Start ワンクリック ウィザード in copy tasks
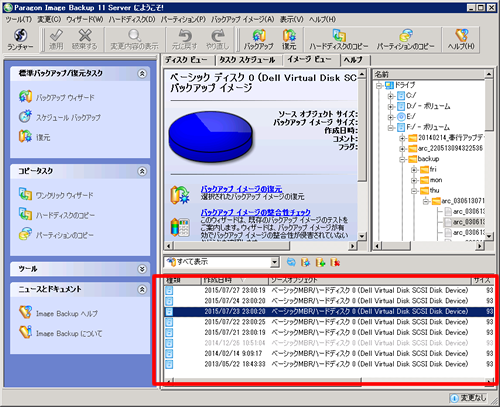The image size is (500, 407). click(56, 195)
